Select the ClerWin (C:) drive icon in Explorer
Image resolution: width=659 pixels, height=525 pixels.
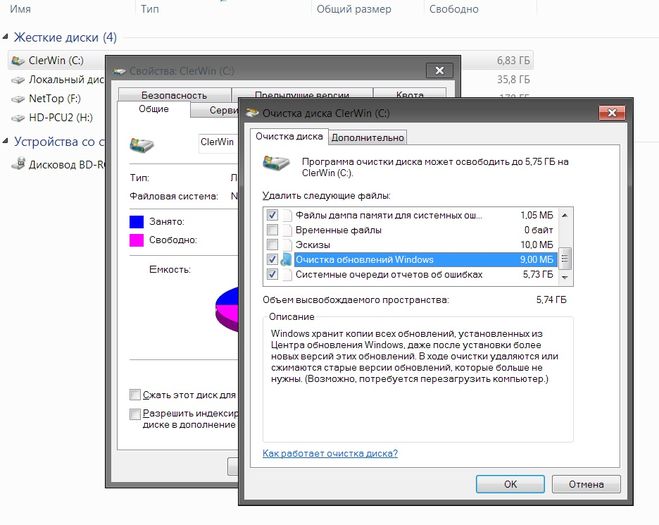[x=18, y=60]
